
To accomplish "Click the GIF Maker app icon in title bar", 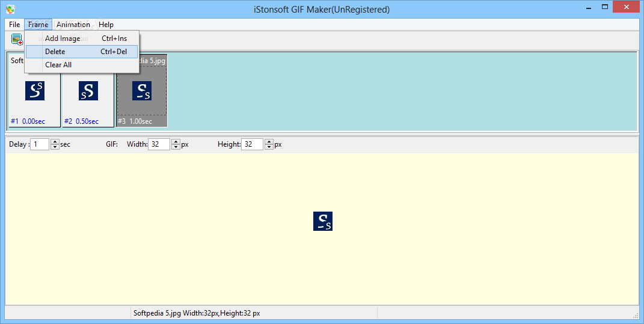I will click(11, 9).
